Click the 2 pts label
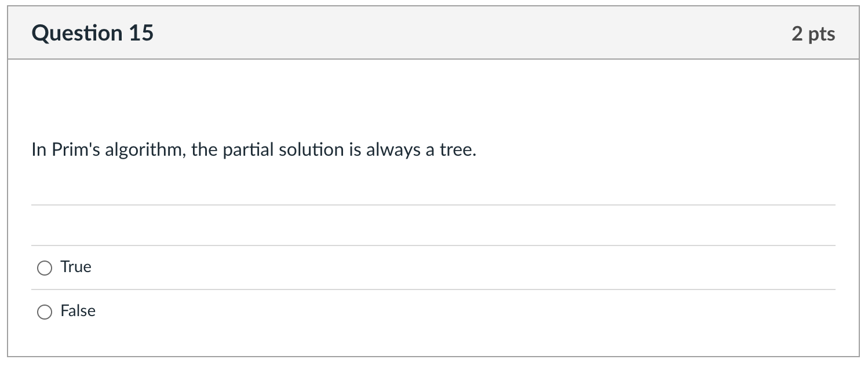This screenshot has width=868, height=374. point(815,34)
